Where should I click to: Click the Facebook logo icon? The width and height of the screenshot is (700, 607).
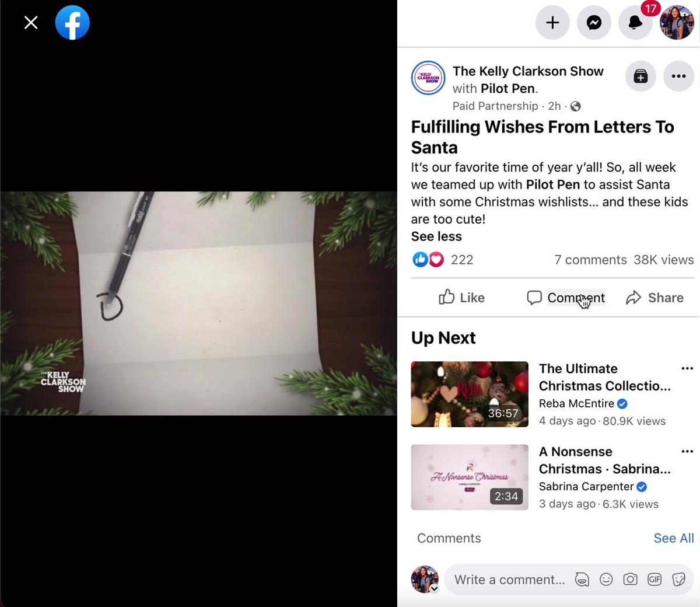(x=72, y=23)
